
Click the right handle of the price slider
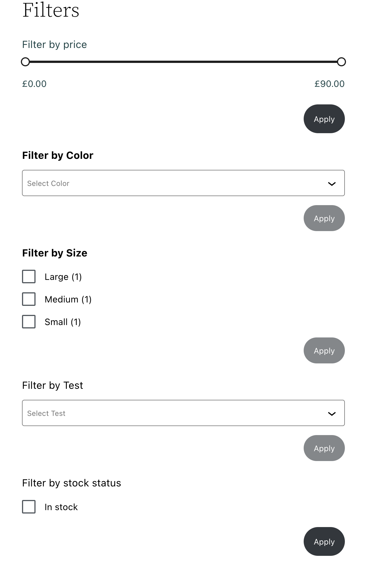pyautogui.click(x=342, y=62)
